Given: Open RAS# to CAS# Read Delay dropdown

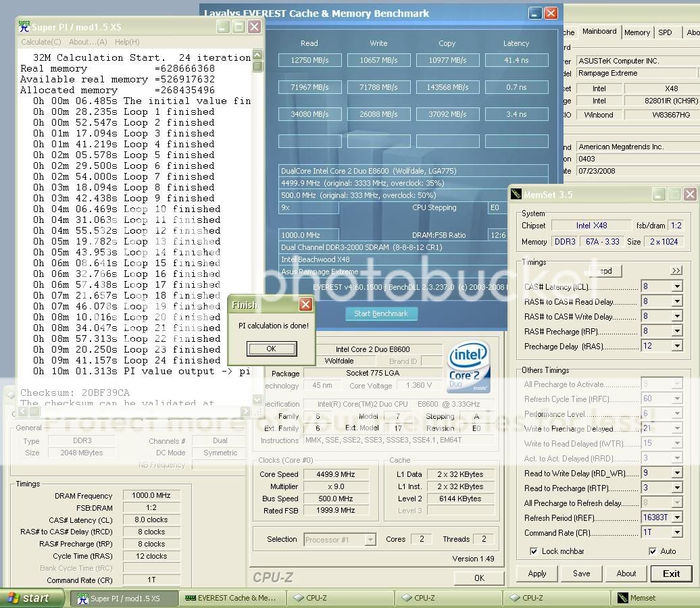Looking at the screenshot, I should click(x=677, y=301).
